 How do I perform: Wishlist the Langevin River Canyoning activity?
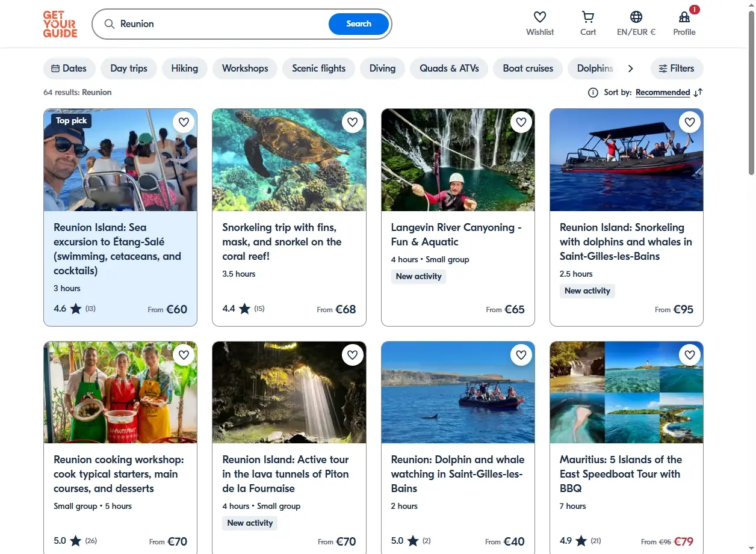(521, 123)
